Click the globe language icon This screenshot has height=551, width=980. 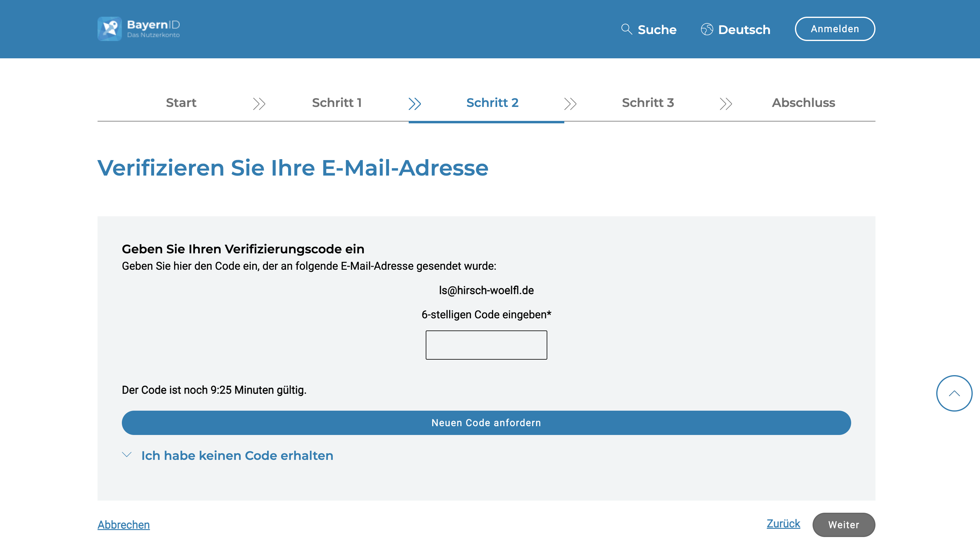coord(707,29)
